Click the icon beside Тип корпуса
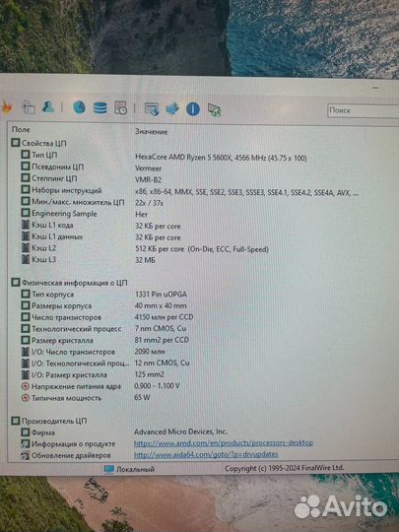Viewport: 399px width, 532px height. [x=26, y=294]
